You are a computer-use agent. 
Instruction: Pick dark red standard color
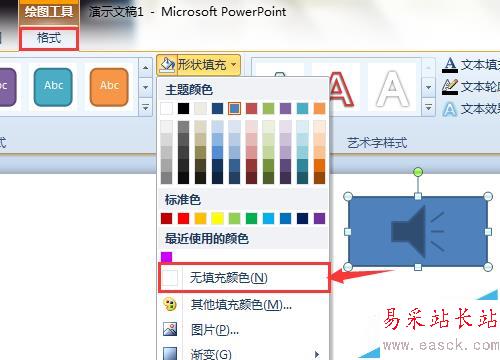coord(167,219)
